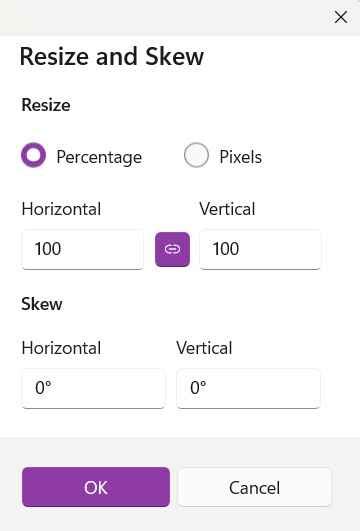Click the Skew Horizontal degrees field
This screenshot has width=360, height=531.
click(93, 388)
